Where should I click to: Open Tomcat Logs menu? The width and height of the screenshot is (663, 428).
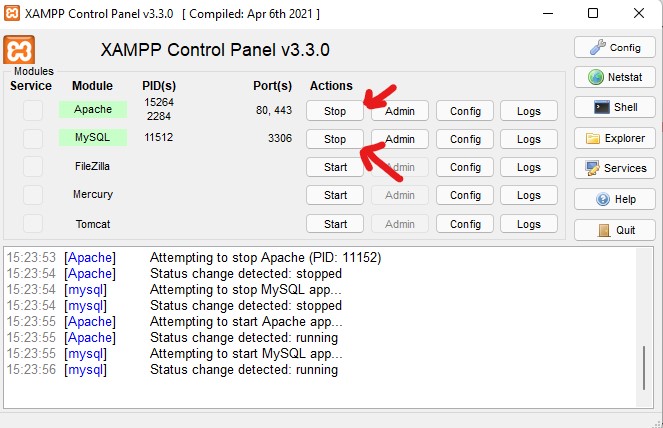pos(529,224)
